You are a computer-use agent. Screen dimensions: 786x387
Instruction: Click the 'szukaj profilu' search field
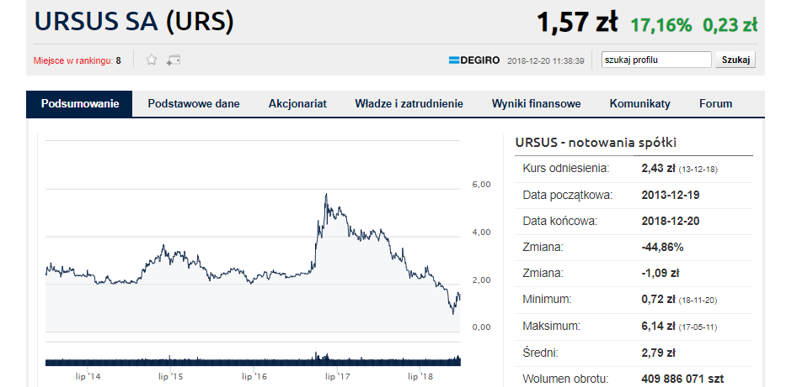(656, 60)
